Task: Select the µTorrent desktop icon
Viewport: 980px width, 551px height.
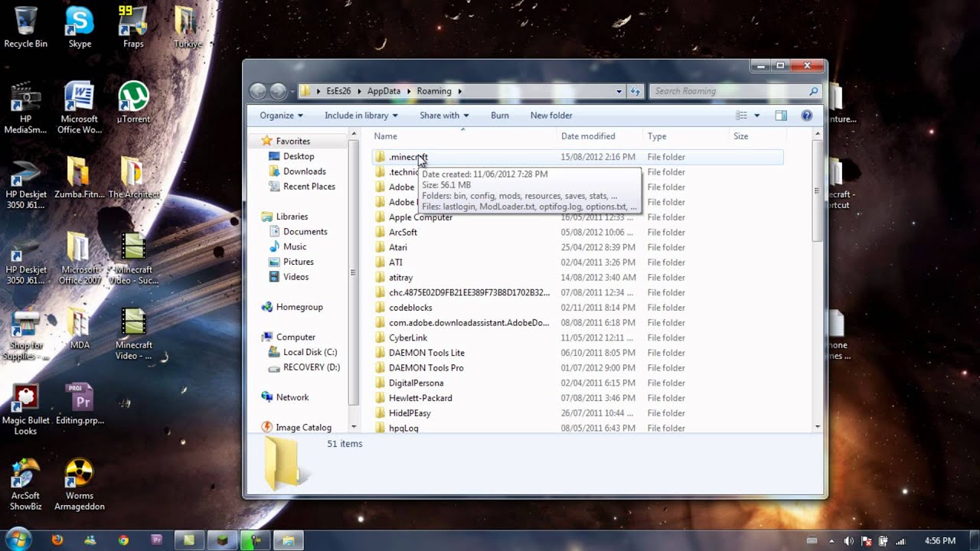Action: (x=133, y=102)
